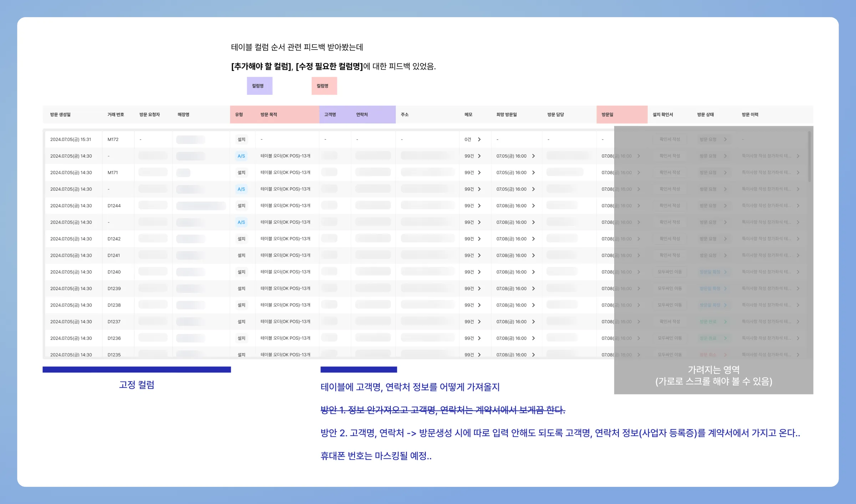Open the memo chevron in row D1235
Viewport: 856px width, 504px height.
pos(479,355)
